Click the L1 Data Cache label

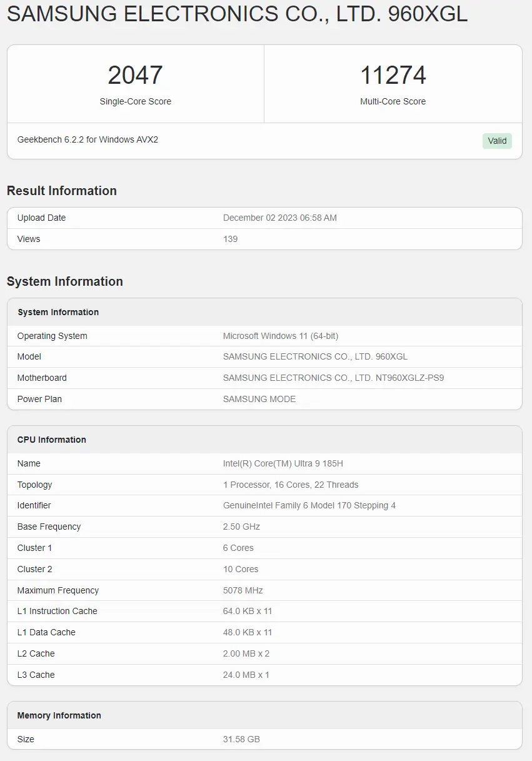[46, 632]
